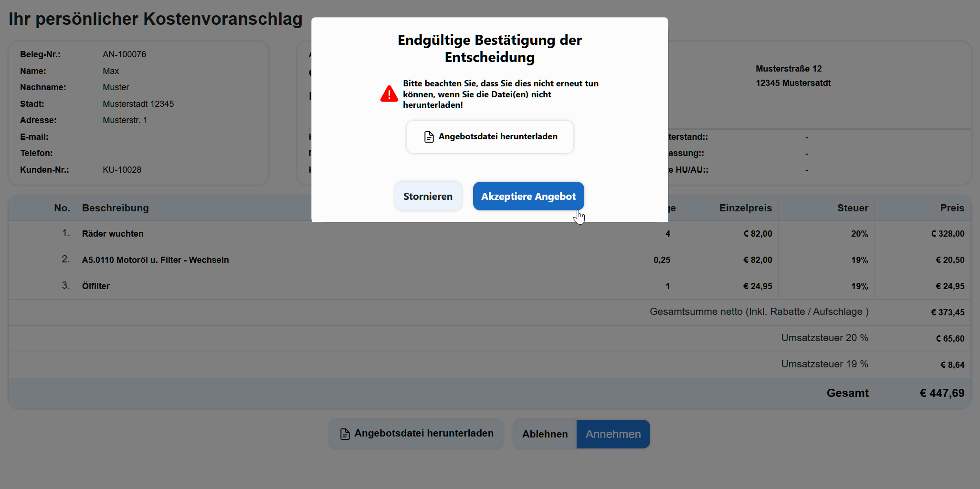Image resolution: width=980 pixels, height=489 pixels.
Task: Click the first name value Max
Action: (x=111, y=71)
